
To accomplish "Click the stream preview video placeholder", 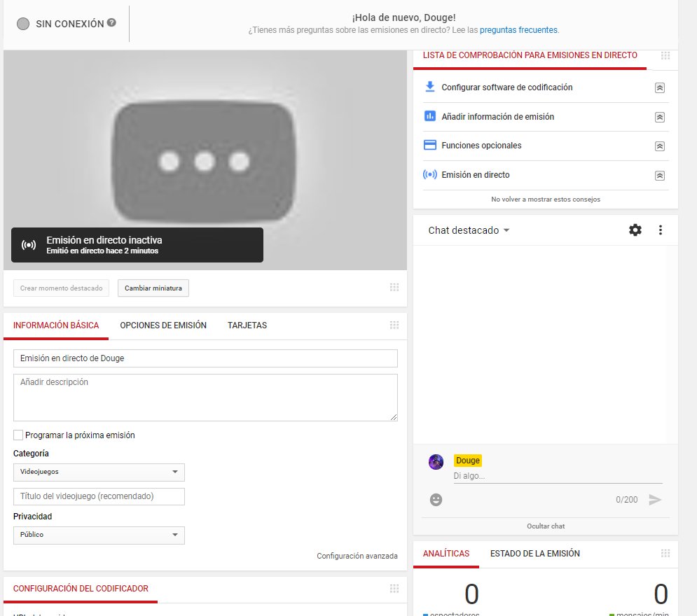I will (x=205, y=161).
